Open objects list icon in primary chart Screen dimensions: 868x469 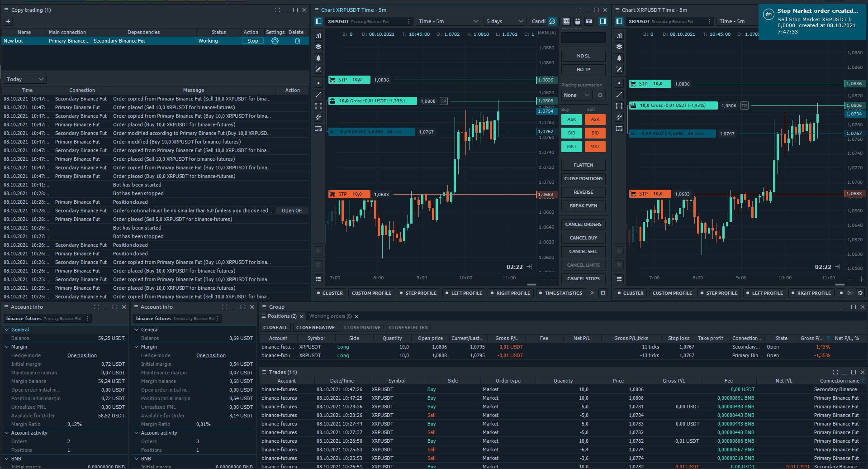[x=318, y=129]
